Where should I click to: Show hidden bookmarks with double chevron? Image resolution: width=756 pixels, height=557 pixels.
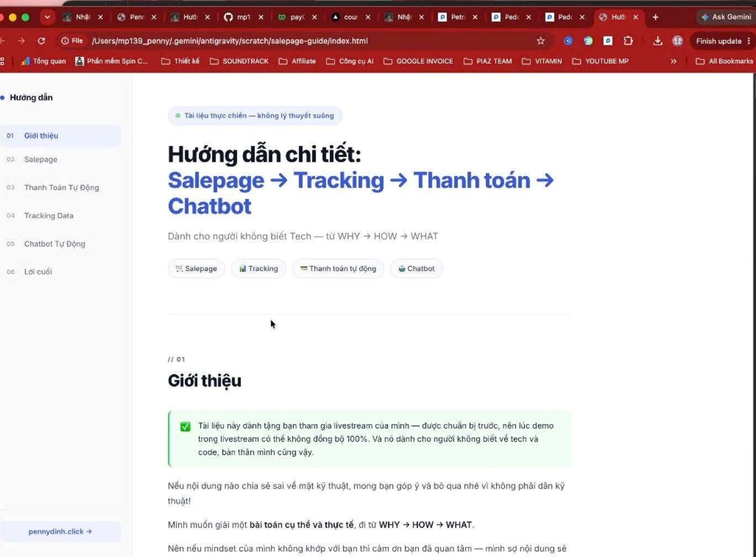coord(674,61)
